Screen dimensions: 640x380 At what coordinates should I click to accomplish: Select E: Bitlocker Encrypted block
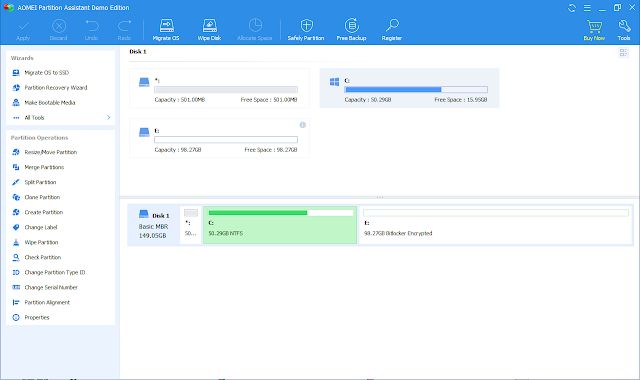point(496,225)
